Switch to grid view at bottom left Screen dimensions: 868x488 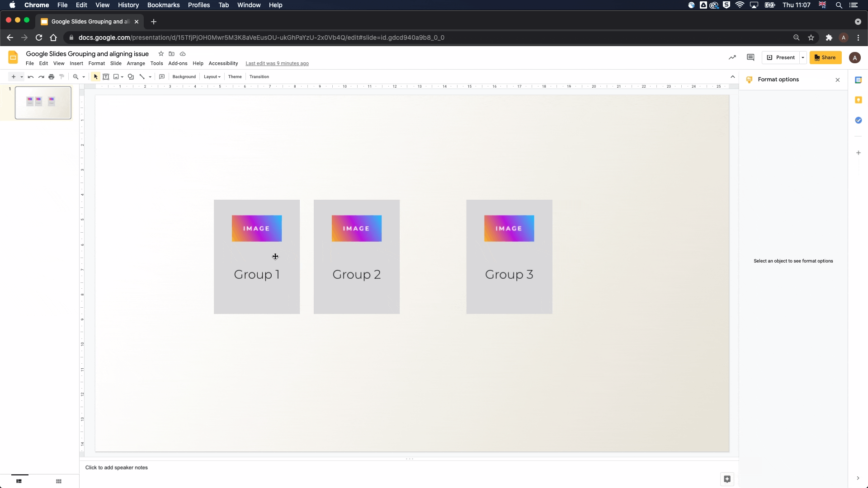click(59, 481)
